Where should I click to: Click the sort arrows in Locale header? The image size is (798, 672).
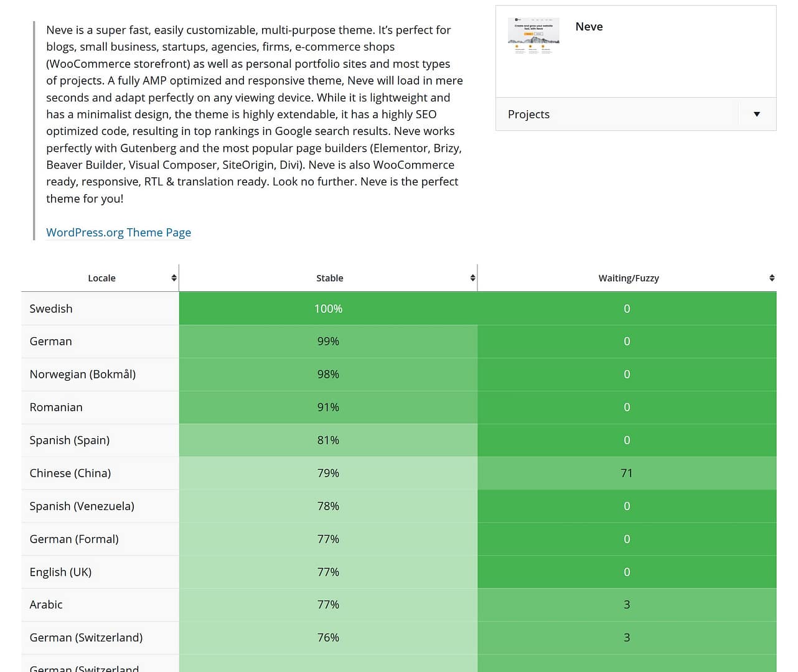(174, 278)
